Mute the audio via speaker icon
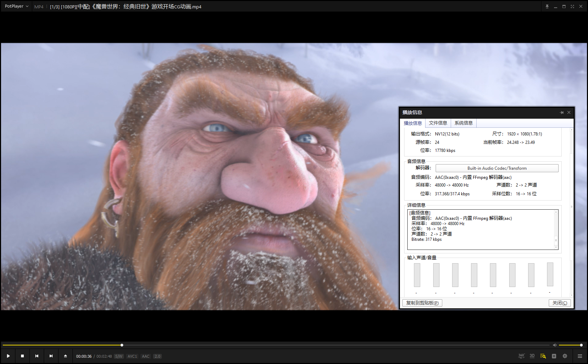 (555, 345)
